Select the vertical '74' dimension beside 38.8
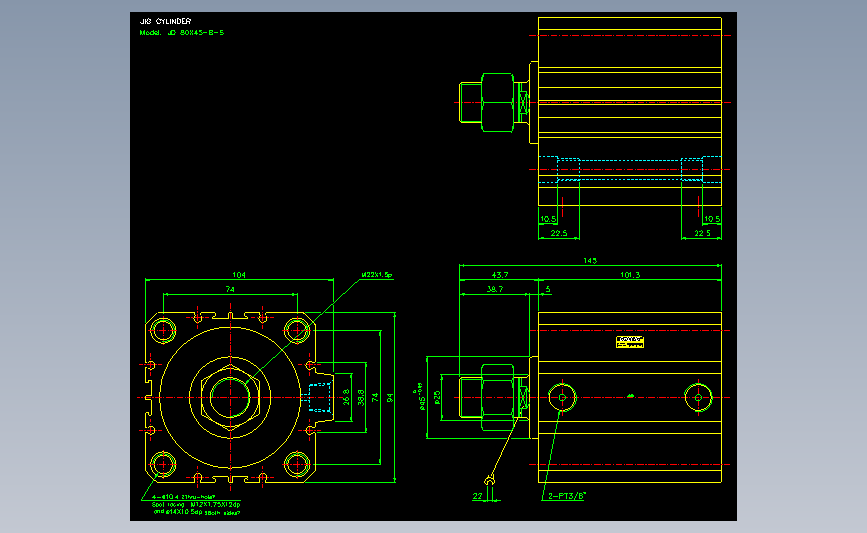This screenshot has height=533, width=867. pos(375,397)
